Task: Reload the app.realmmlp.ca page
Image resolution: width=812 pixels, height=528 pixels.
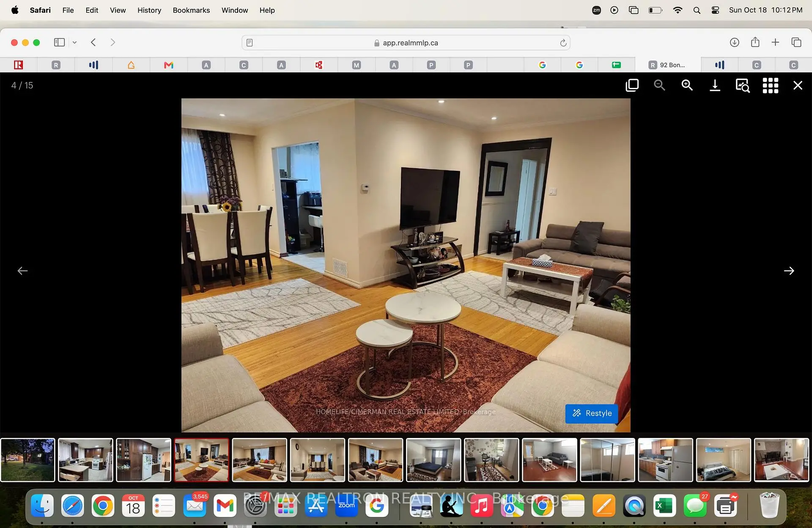Action: (563, 43)
